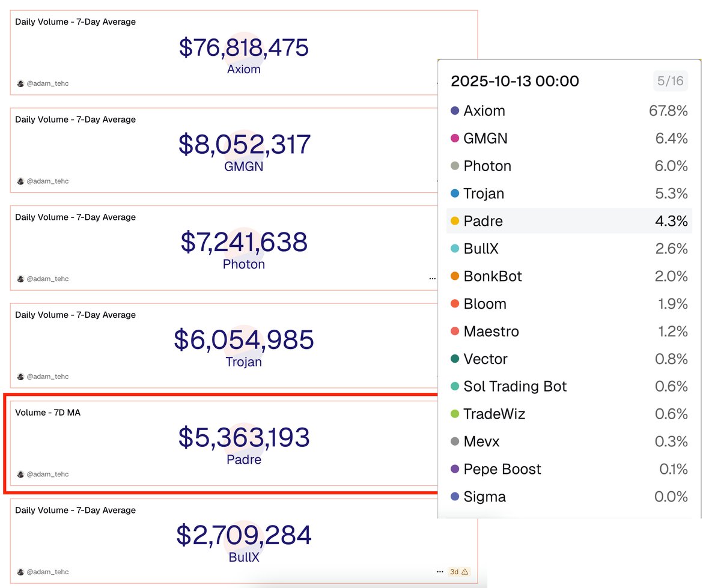Open @adam_tehc link on Trojan card
Screen dimensions: 721x588
tap(47, 377)
